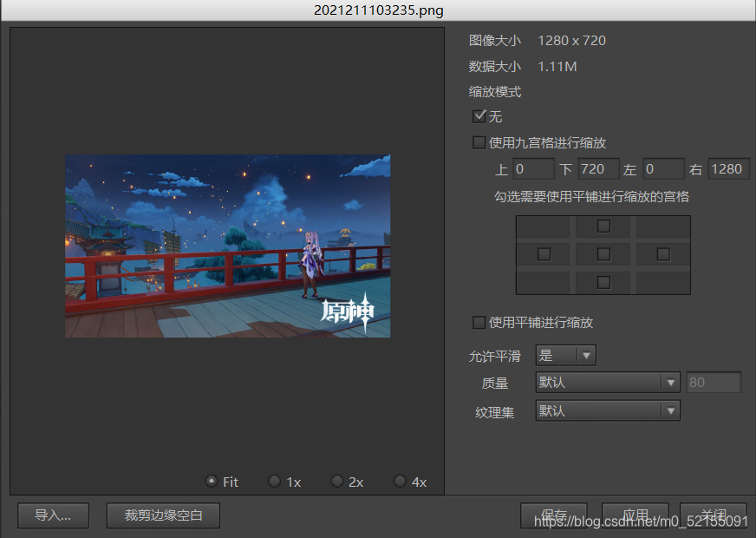This screenshot has height=538, width=756.
Task: Click the 裁剪边缘空白 trim edges button
Action: (x=163, y=515)
